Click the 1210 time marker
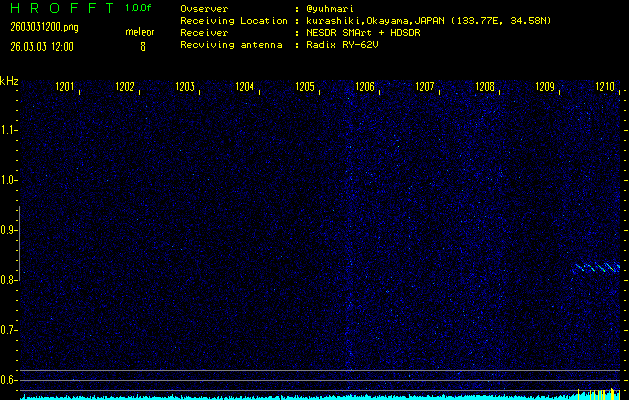Image resolution: width=629 pixels, height=400 pixels. click(605, 87)
